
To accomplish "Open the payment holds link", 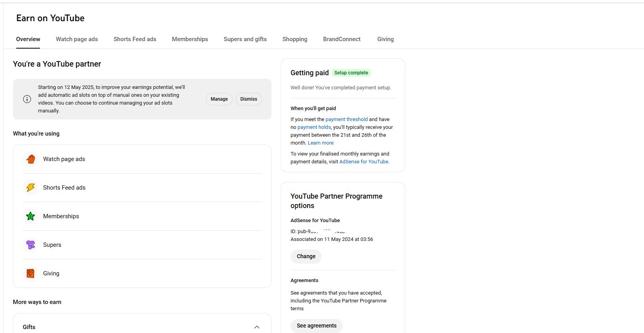I will point(314,127).
